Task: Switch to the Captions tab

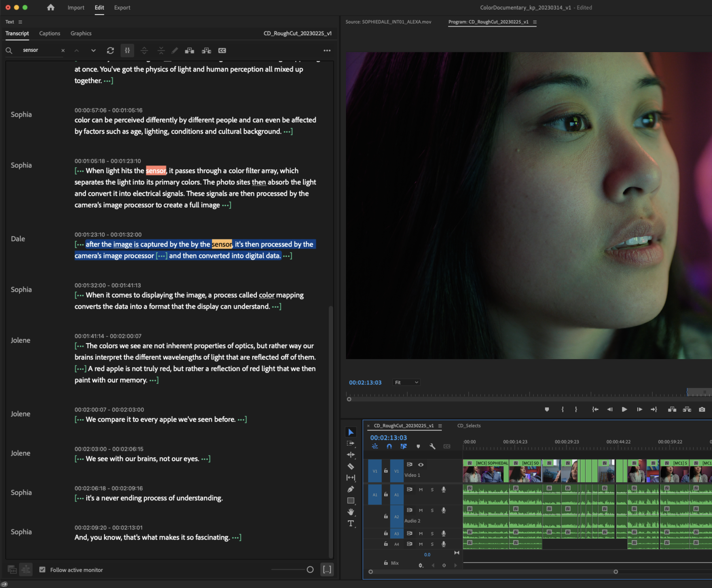Action: [x=50, y=33]
